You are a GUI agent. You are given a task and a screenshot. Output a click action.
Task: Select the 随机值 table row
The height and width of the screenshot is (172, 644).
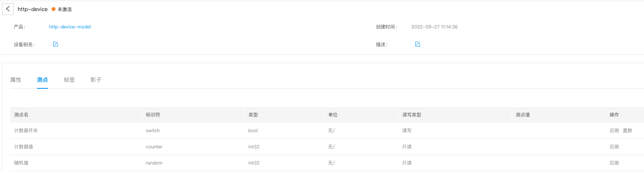[x=327, y=163]
